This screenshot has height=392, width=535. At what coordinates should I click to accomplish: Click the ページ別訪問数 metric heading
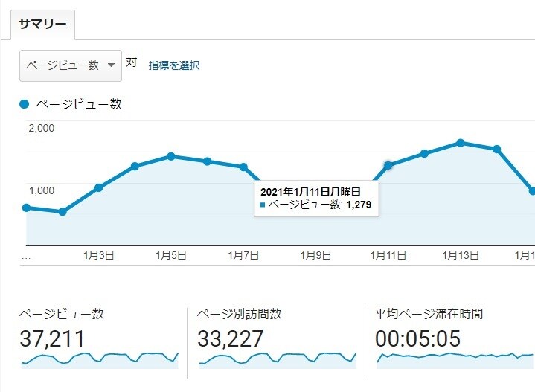pos(240,314)
